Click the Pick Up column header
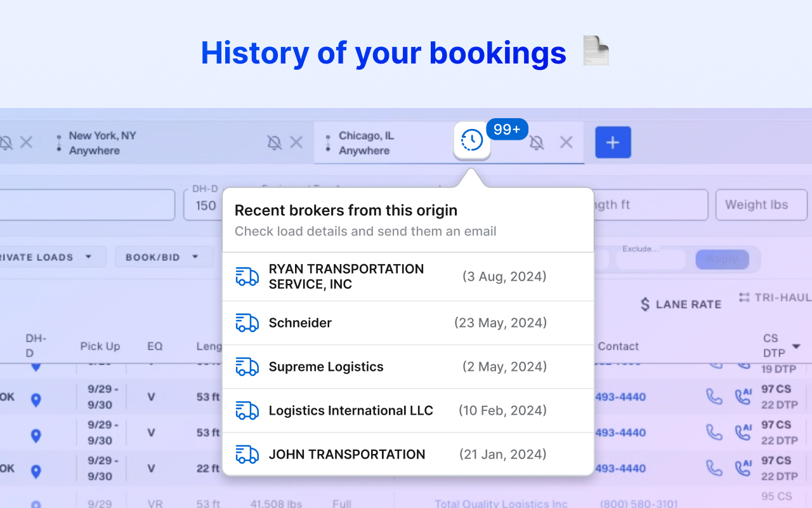Image resolution: width=812 pixels, height=508 pixels. pos(100,346)
